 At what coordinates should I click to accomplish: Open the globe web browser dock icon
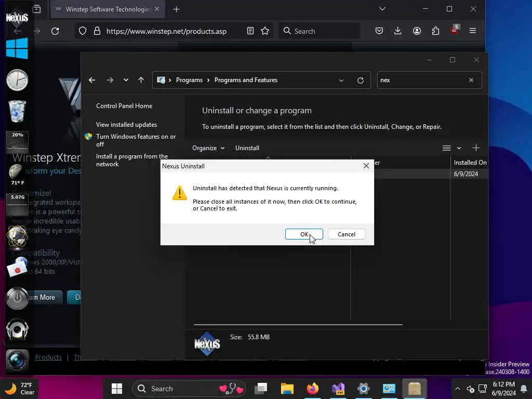click(17, 236)
